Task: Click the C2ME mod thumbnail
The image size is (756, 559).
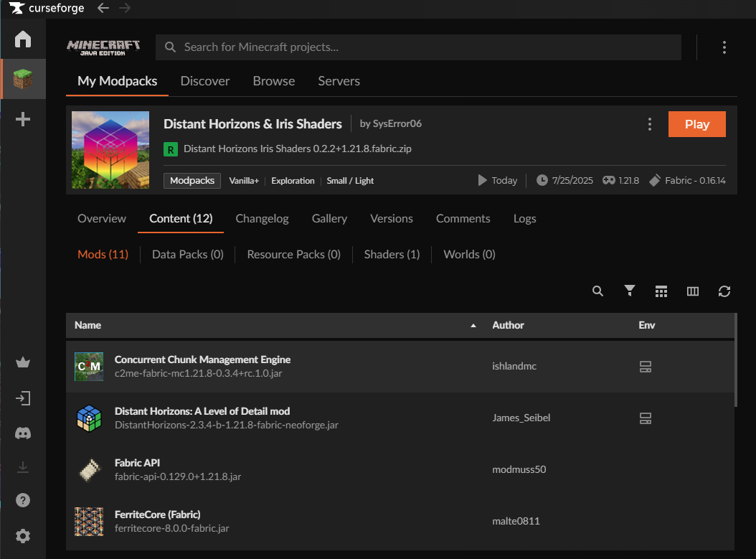Action: coord(89,367)
